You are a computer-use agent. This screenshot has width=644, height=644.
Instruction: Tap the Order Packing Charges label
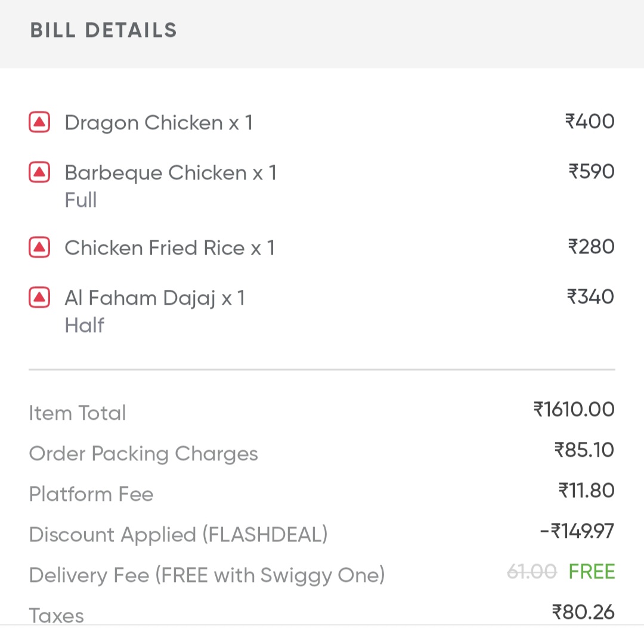point(143,454)
